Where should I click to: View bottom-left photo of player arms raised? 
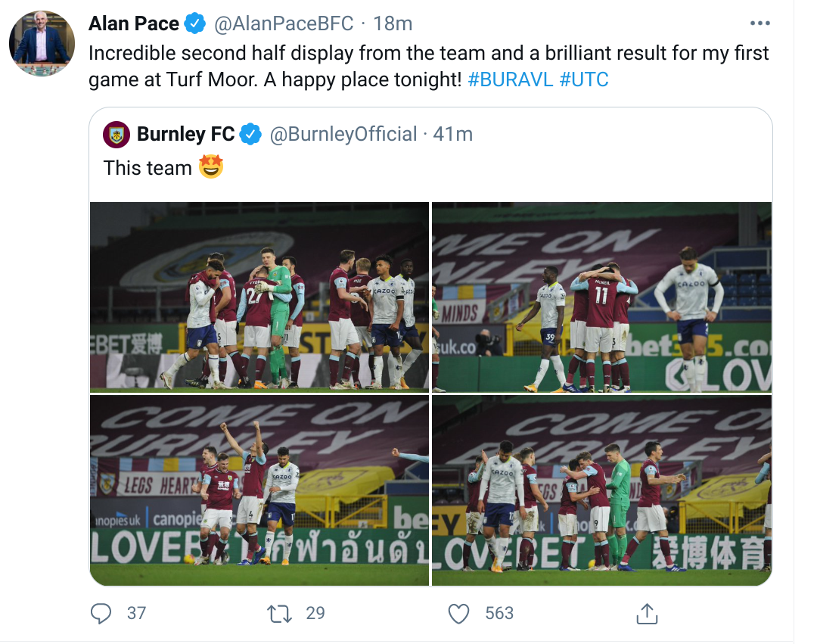click(x=259, y=490)
